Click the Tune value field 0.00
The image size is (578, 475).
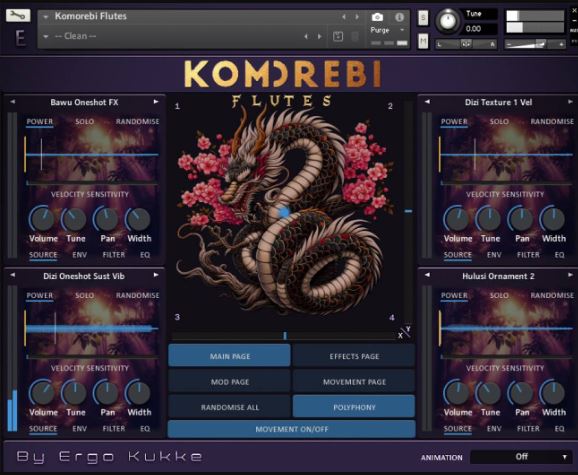click(480, 29)
